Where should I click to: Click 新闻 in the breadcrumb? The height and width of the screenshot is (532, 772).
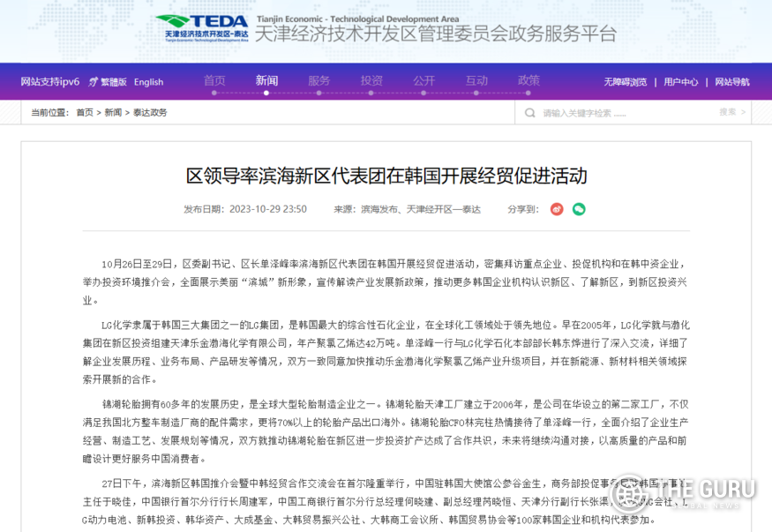pyautogui.click(x=113, y=112)
